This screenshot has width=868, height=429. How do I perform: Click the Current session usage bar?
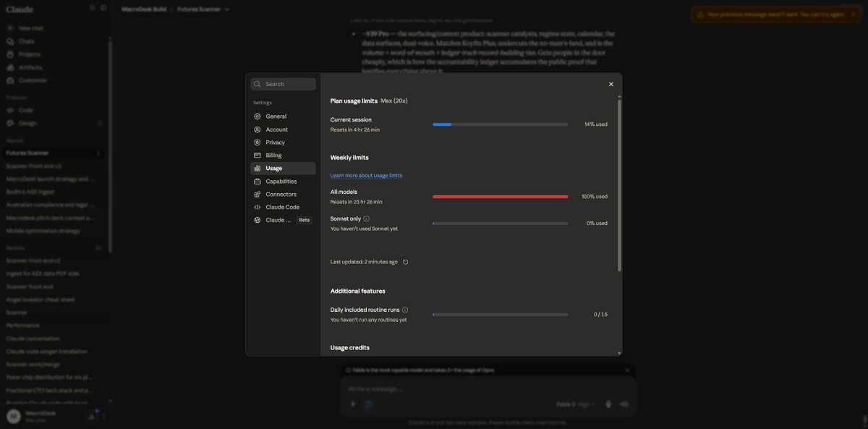(500, 124)
